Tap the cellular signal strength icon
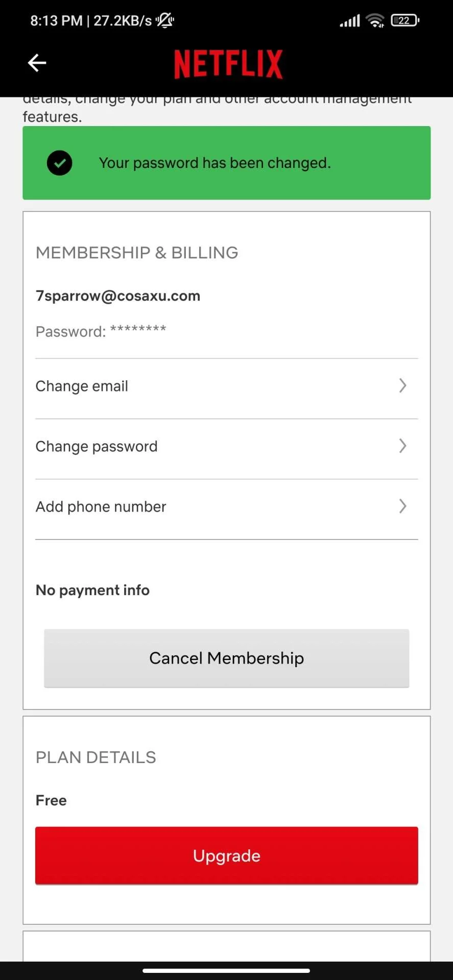453x980 pixels. point(350,21)
